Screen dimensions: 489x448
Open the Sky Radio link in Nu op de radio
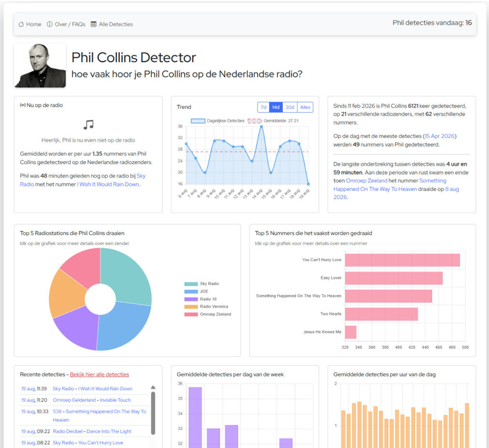pos(141,176)
